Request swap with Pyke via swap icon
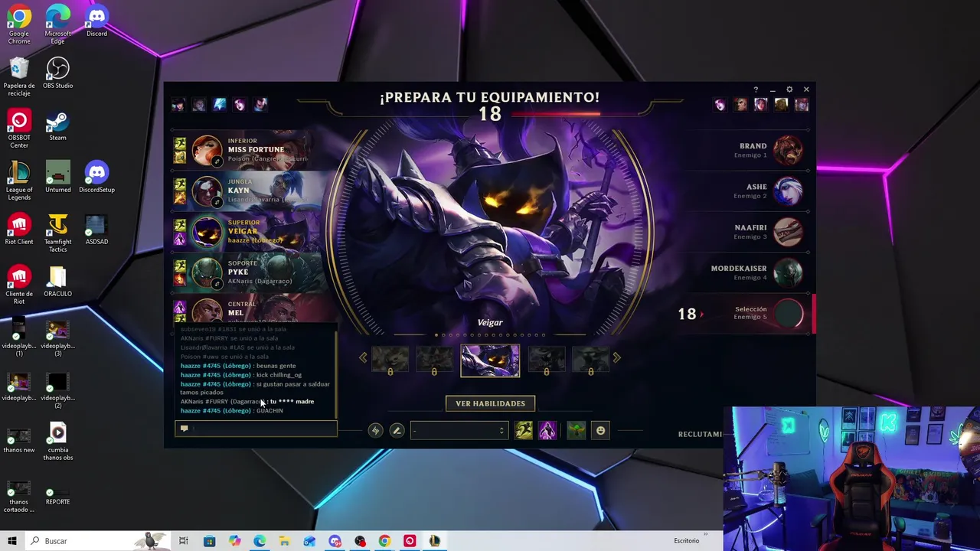Screen dimensions: 980x551 (217, 284)
